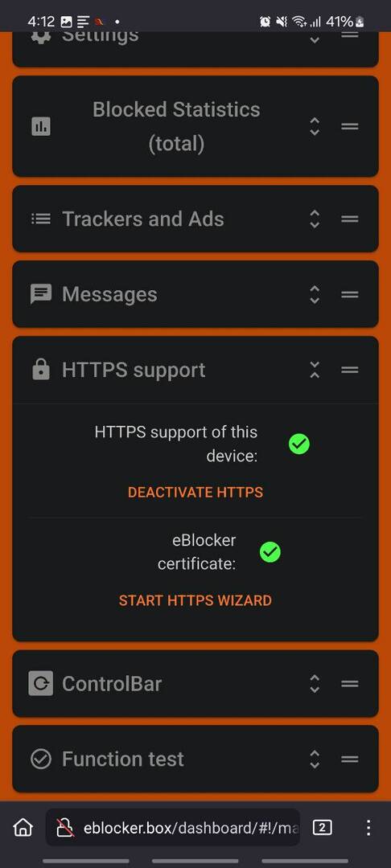The height and width of the screenshot is (868, 391).
Task: Open the browser three-dot menu
Action: pyautogui.click(x=368, y=828)
